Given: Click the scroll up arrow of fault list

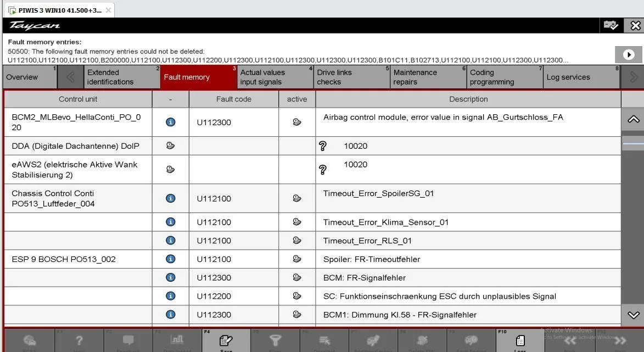Looking at the screenshot, I should tap(633, 119).
